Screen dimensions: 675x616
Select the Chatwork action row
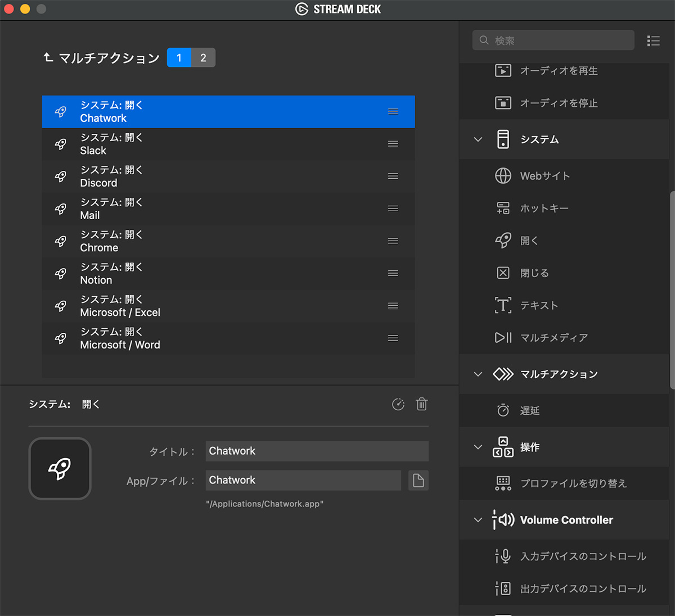[x=228, y=111]
